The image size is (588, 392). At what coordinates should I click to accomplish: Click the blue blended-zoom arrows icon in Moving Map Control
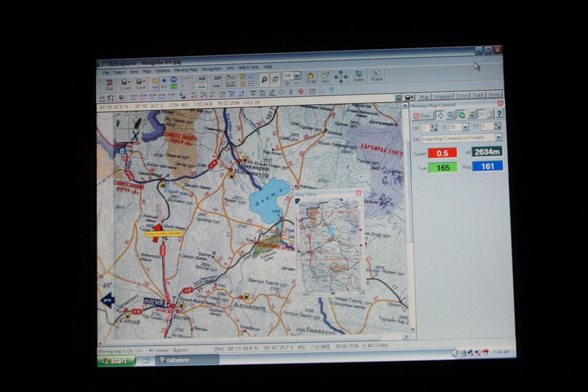click(440, 115)
